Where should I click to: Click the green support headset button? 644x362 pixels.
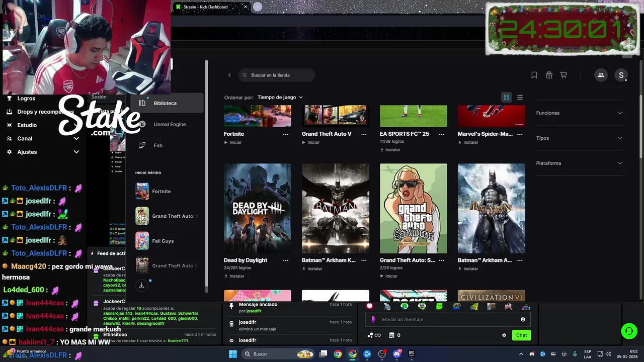coord(629,331)
